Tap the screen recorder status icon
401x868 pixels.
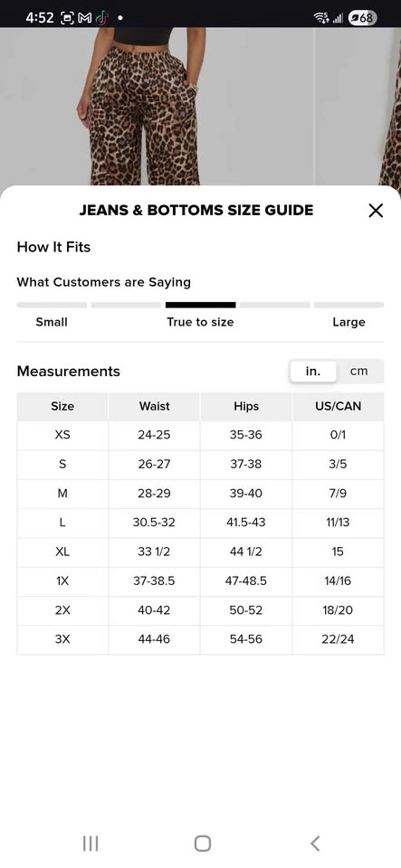click(x=67, y=18)
